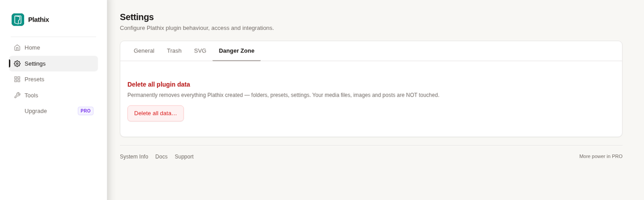644x200 pixels.
Task: Click the Delete all data… button
Action: coord(156,113)
